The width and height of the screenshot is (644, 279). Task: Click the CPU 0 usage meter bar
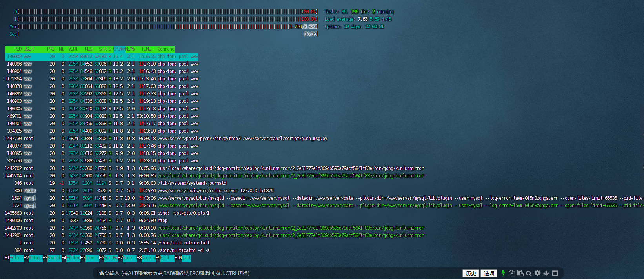tap(166, 12)
